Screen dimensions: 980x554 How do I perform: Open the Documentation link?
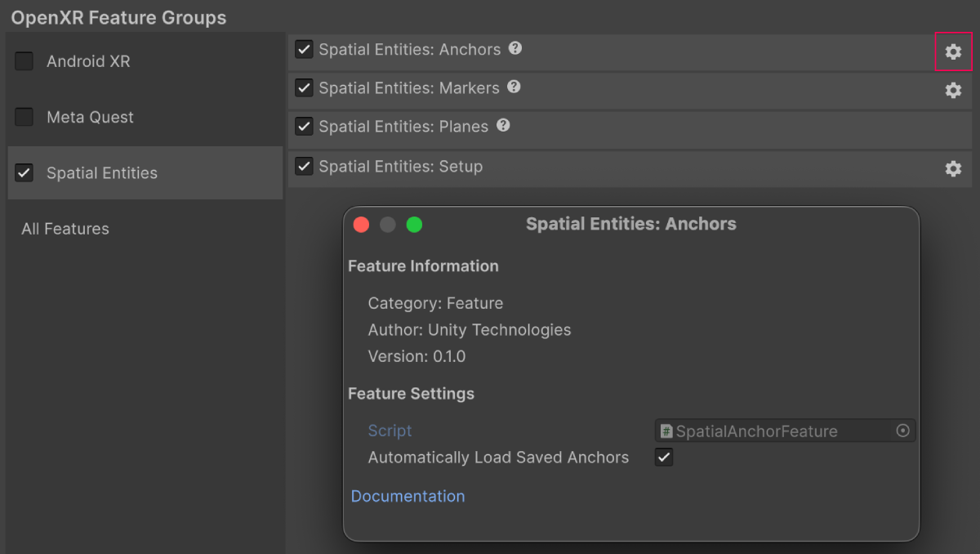(408, 496)
